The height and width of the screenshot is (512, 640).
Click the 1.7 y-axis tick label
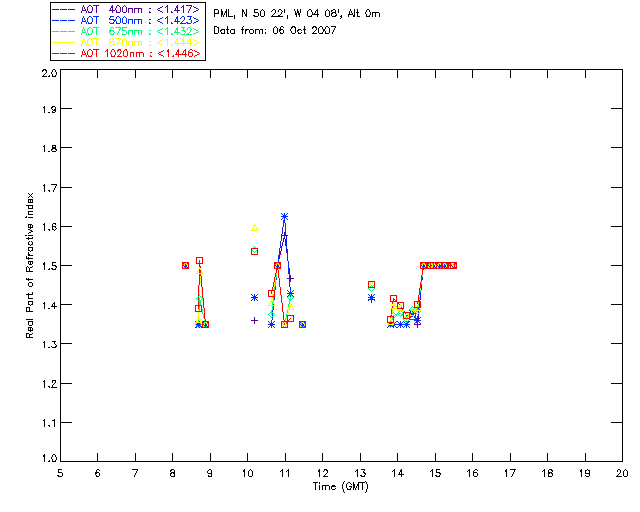[49, 188]
